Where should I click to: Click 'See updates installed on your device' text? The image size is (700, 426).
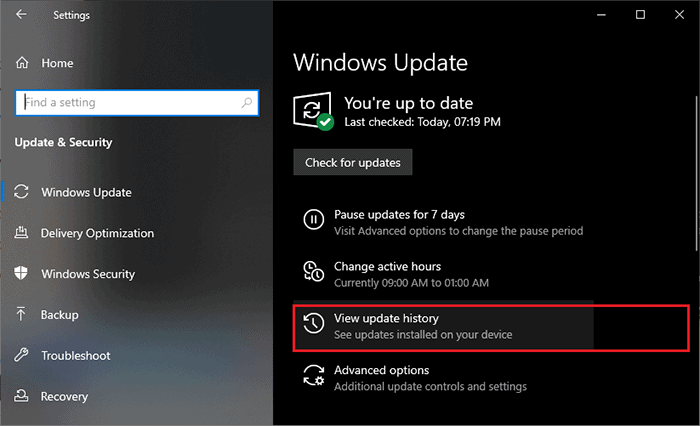click(x=423, y=335)
